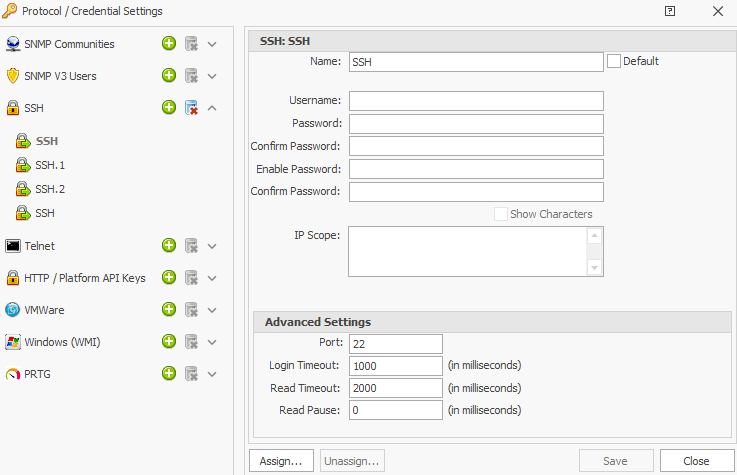Add a new Windows (WMI) credential
Screen dimensions: 737x475
coord(169,342)
